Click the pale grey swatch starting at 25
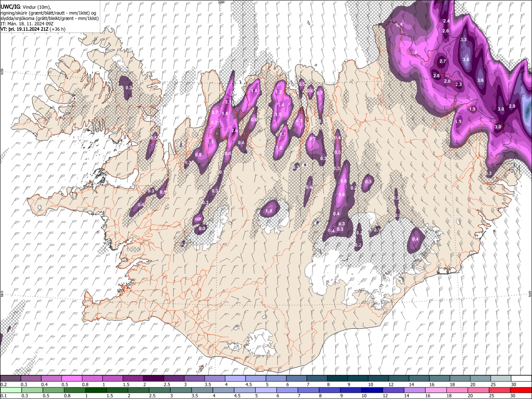This screenshot has height=399, width=532. tap(501, 379)
